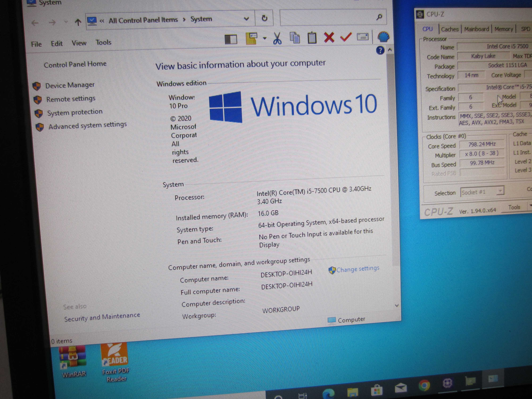The height and width of the screenshot is (399, 532).
Task: Open the File menu
Action: [36, 44]
